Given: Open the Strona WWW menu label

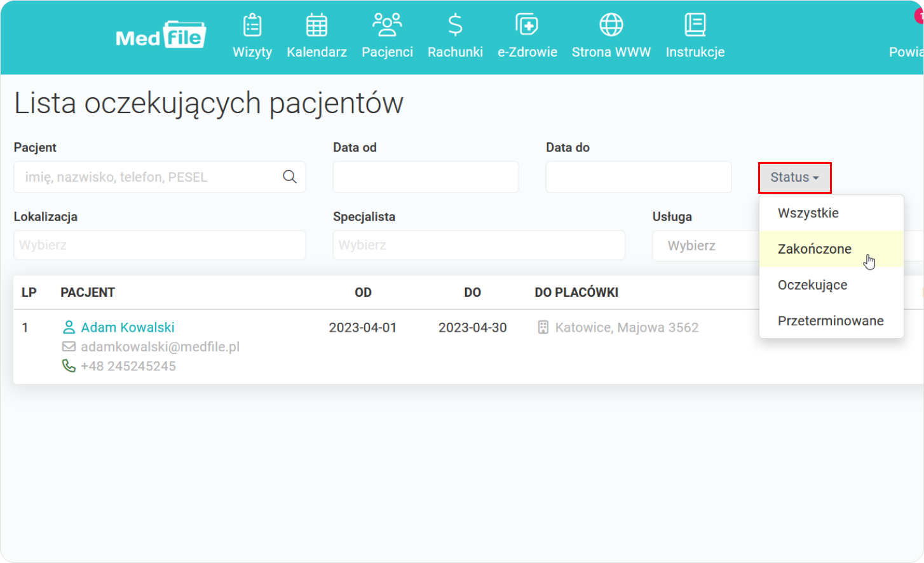Looking at the screenshot, I should click(611, 52).
